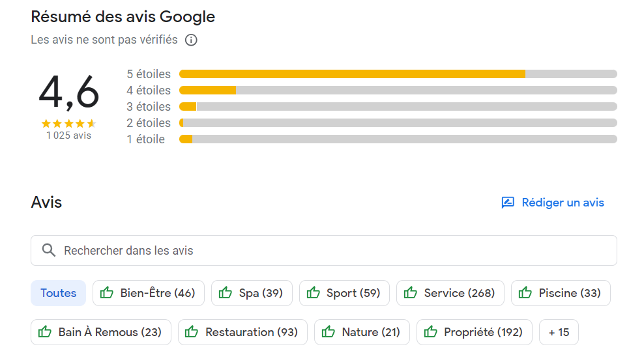This screenshot has height=353, width=644.
Task: Click the 4 étoiles rating bar
Action: [x=398, y=91]
